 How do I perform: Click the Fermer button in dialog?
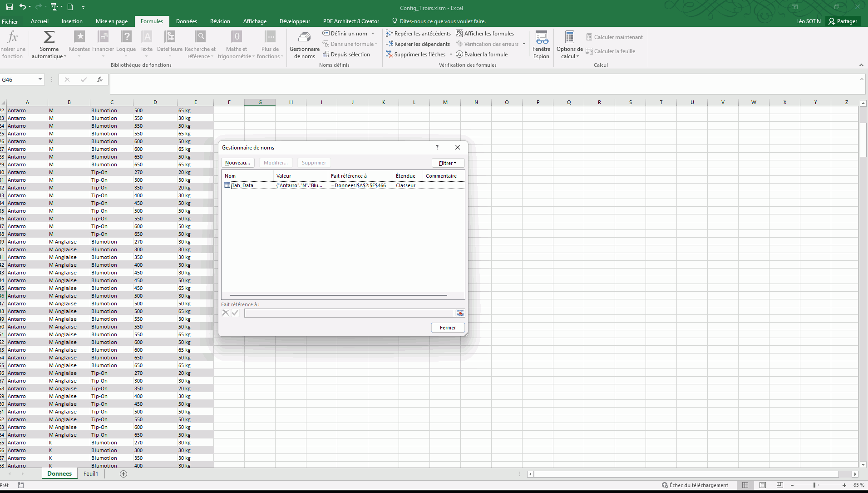tap(448, 328)
